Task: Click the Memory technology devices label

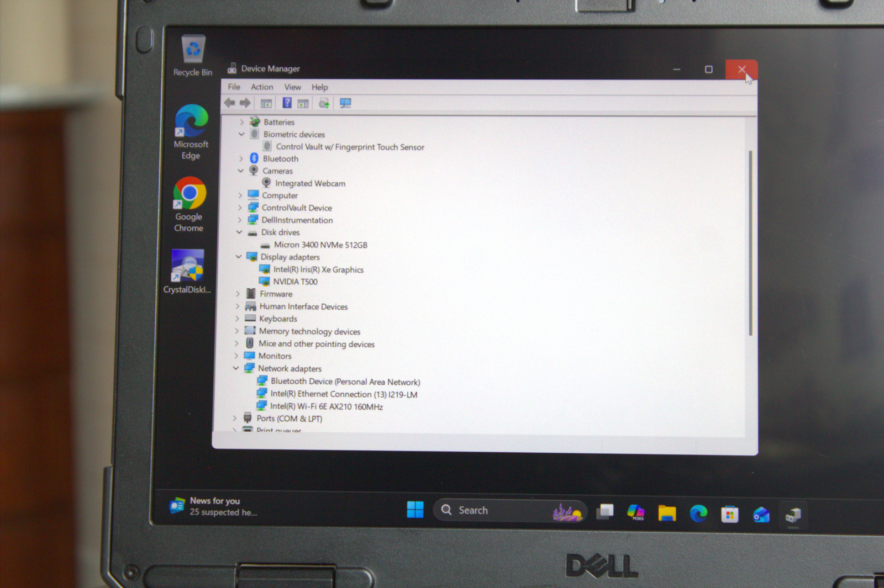Action: pyautogui.click(x=309, y=331)
